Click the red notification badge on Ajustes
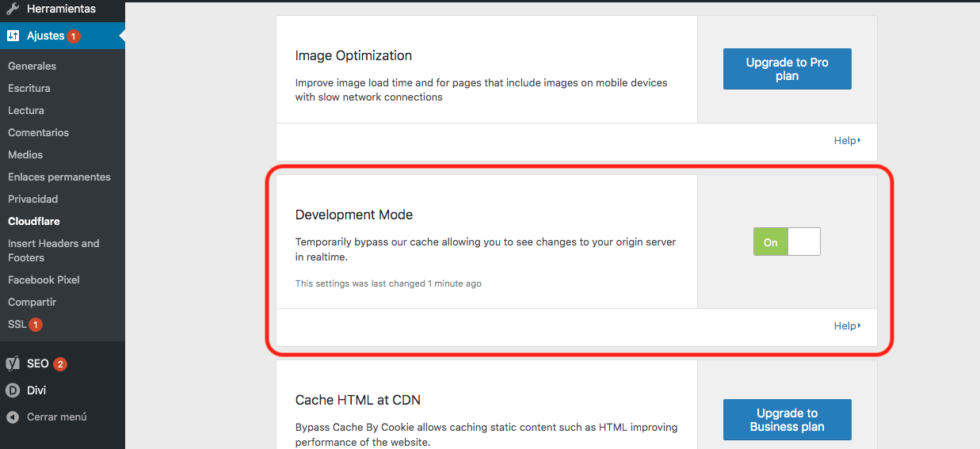 click(x=74, y=36)
